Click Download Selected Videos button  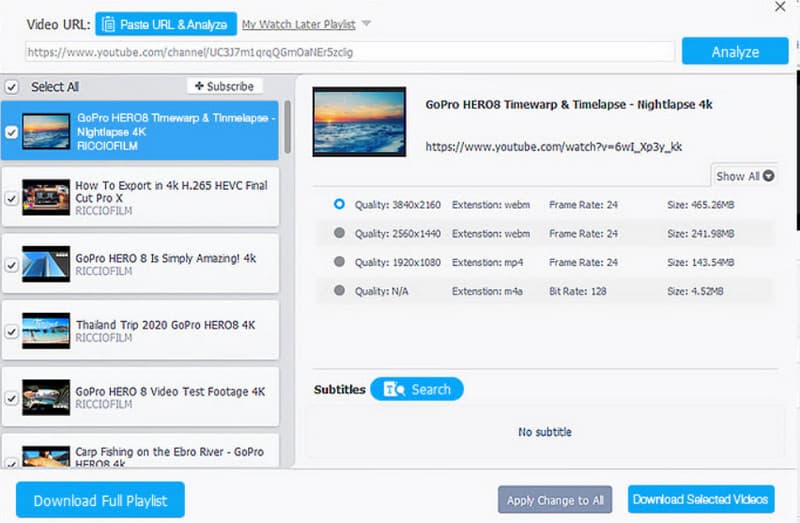pos(701,499)
